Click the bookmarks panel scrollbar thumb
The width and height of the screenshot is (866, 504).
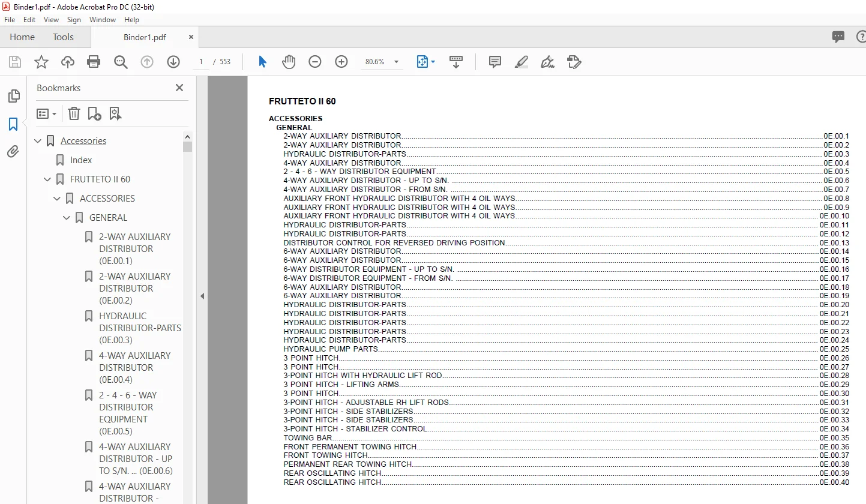click(188, 146)
